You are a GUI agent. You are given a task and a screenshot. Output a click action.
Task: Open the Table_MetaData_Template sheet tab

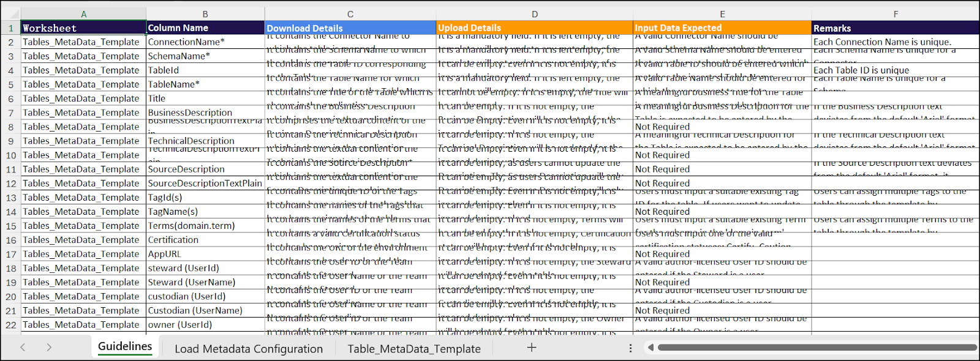(414, 349)
